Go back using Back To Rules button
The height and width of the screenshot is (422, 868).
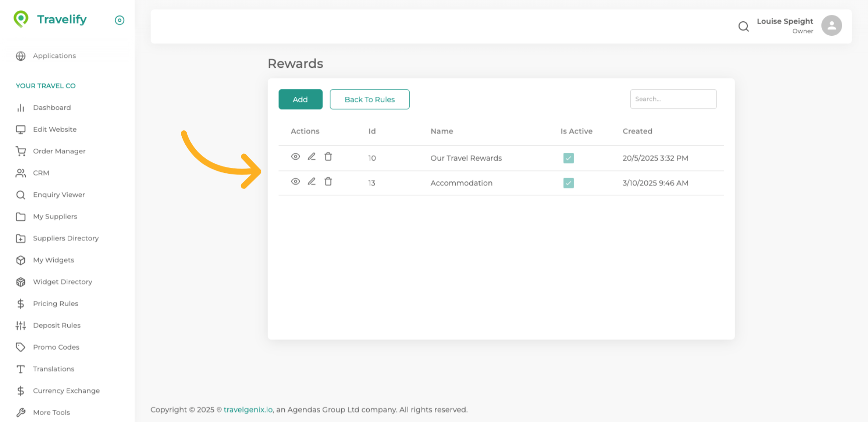point(369,100)
